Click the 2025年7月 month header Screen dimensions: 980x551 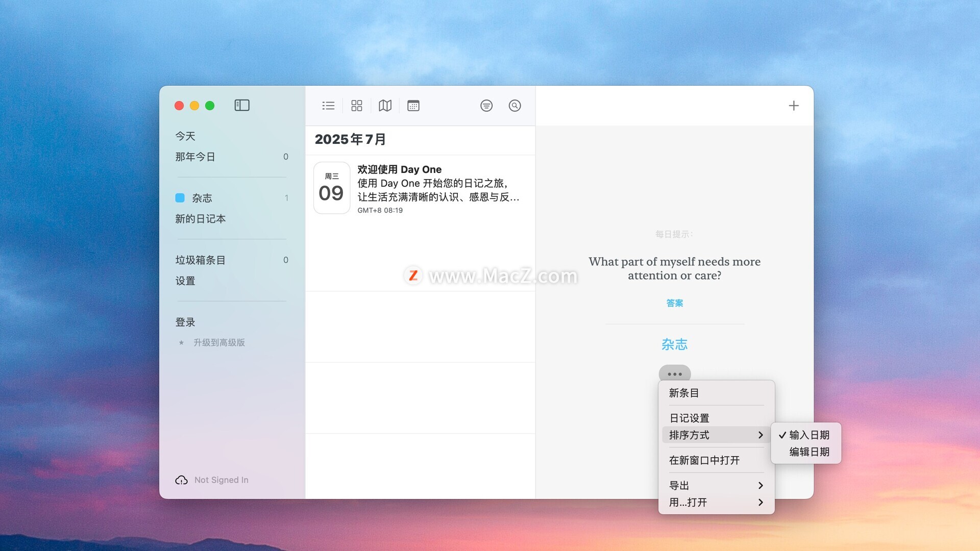tap(351, 139)
